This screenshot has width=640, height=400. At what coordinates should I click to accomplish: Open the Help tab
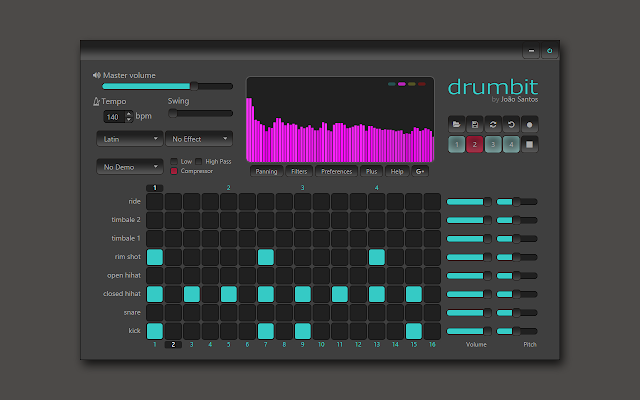tap(397, 171)
